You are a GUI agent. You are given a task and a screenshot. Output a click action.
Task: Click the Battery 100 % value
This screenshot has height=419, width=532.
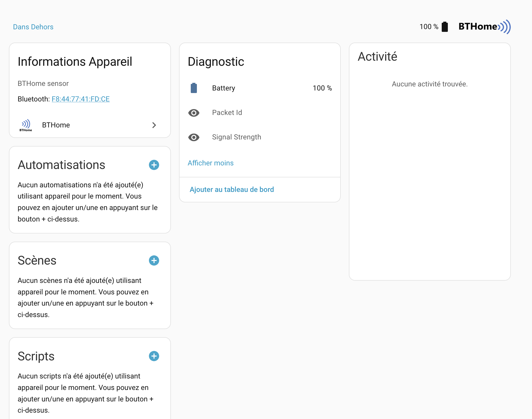coord(322,88)
